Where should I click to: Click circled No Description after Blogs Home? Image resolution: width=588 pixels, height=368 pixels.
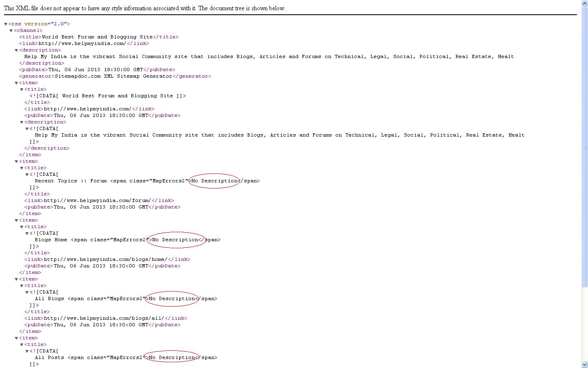175,240
